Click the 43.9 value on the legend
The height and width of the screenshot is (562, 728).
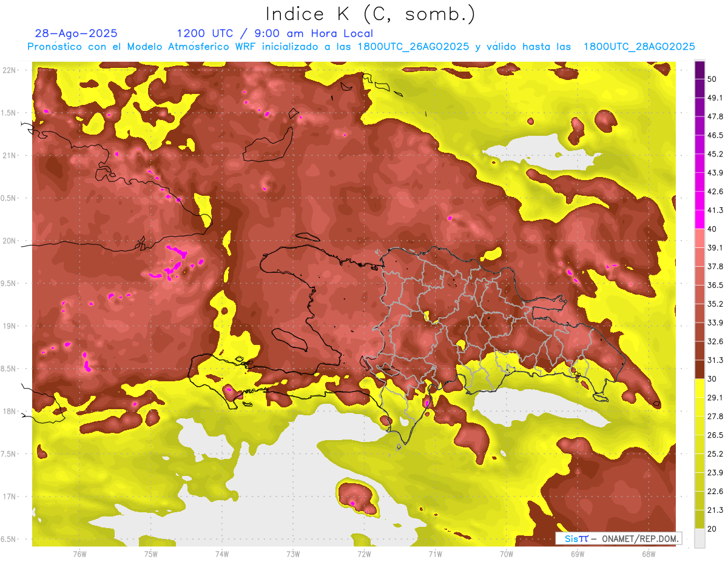pos(715,173)
